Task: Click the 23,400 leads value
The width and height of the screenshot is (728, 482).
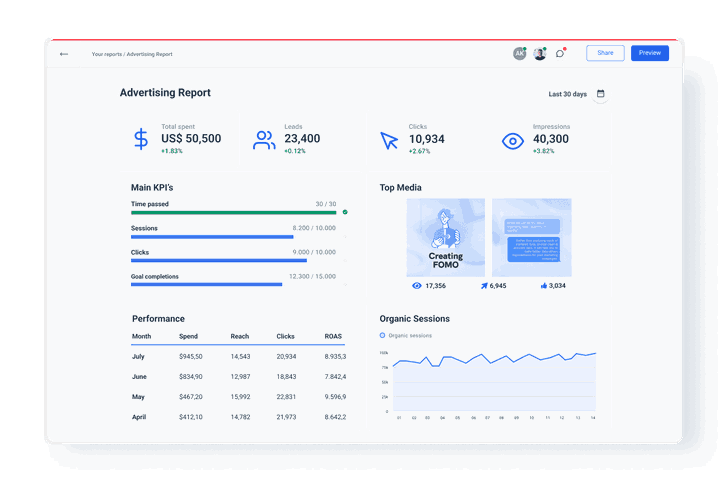Action: coord(302,138)
